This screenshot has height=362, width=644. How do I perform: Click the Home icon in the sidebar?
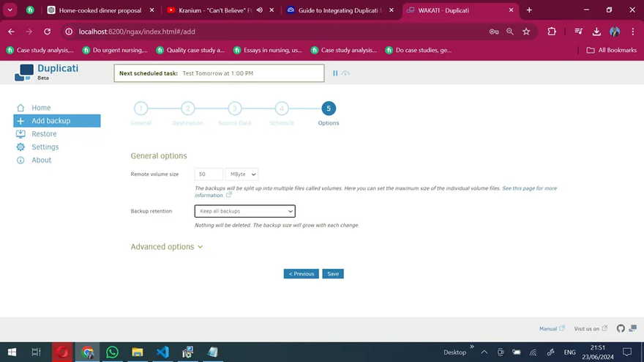(20, 108)
